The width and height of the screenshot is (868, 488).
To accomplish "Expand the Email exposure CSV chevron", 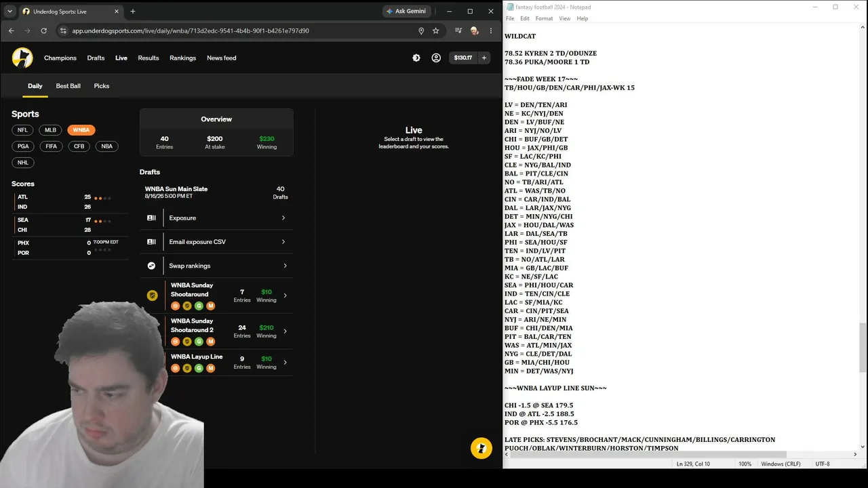I will tap(283, 241).
